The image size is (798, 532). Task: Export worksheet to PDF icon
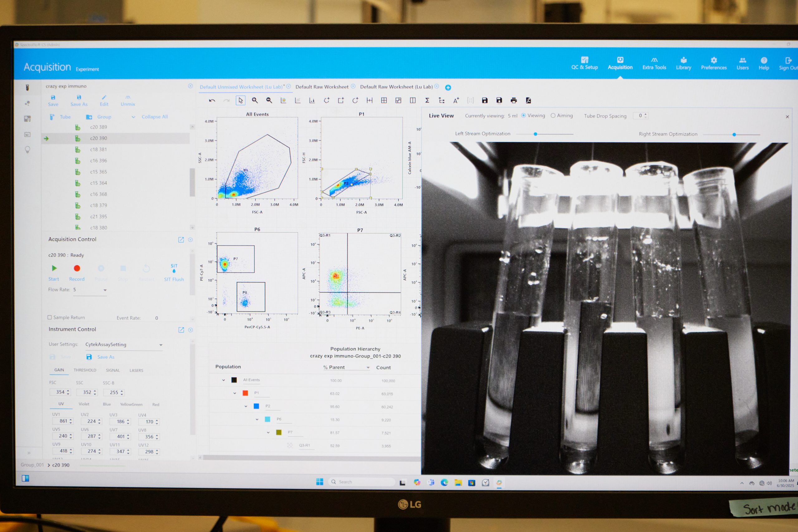tap(528, 100)
